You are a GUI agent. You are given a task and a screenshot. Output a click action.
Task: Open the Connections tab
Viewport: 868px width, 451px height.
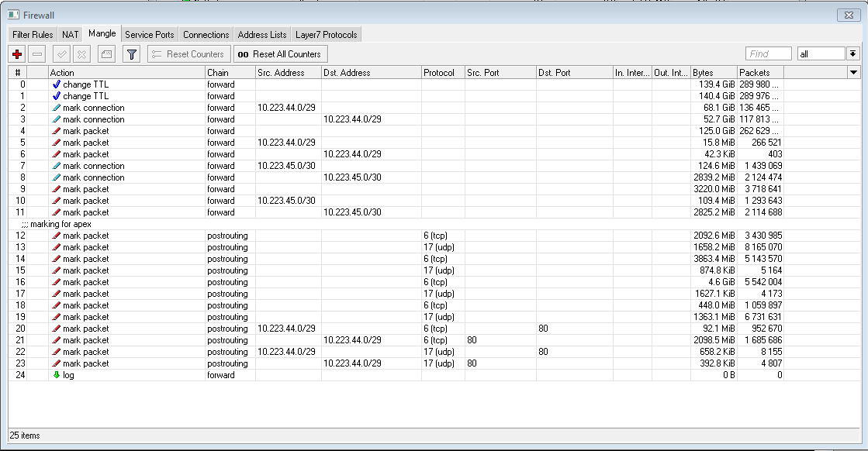coord(206,34)
